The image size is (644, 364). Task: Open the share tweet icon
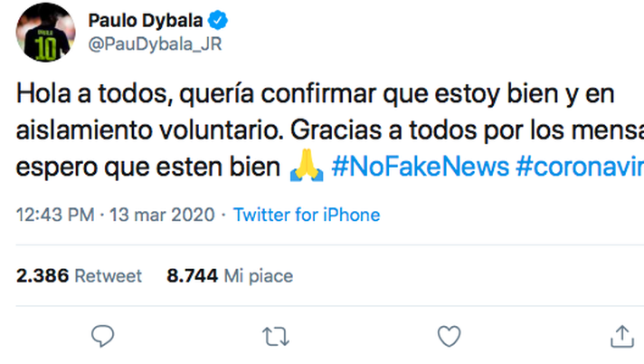(621, 337)
